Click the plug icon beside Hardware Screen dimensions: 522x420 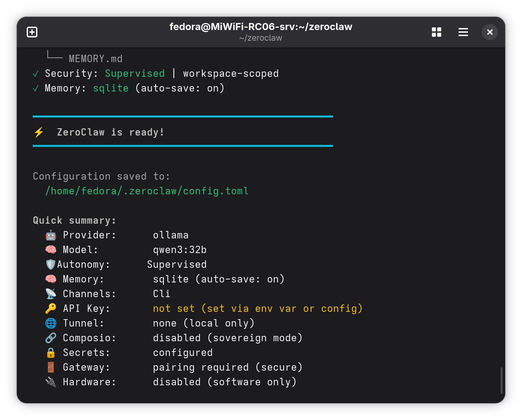click(x=51, y=382)
